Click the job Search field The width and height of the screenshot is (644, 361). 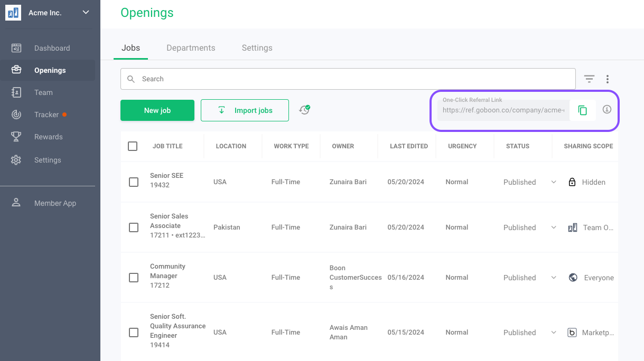pos(349,79)
